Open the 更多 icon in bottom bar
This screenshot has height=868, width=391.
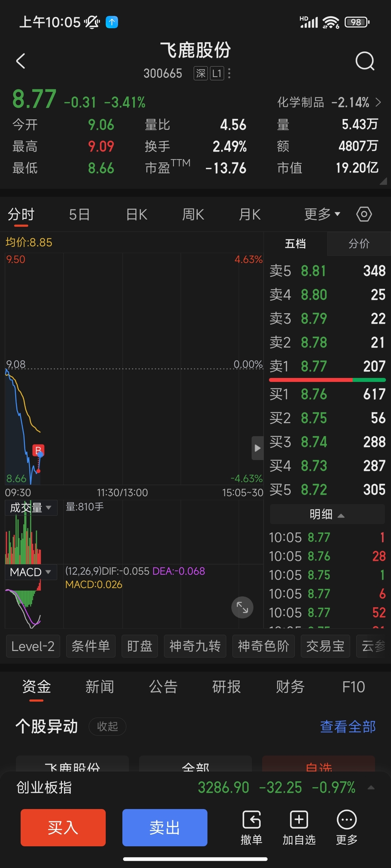click(347, 827)
